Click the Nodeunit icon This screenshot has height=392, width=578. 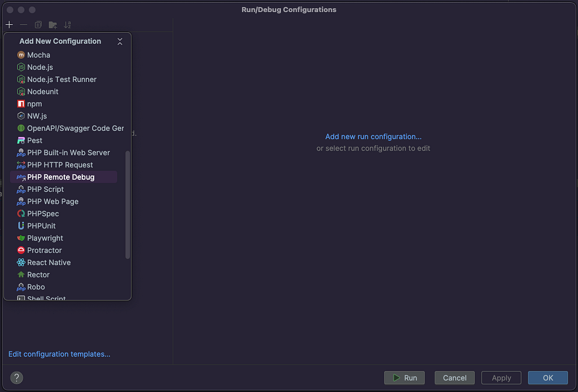coord(21,91)
